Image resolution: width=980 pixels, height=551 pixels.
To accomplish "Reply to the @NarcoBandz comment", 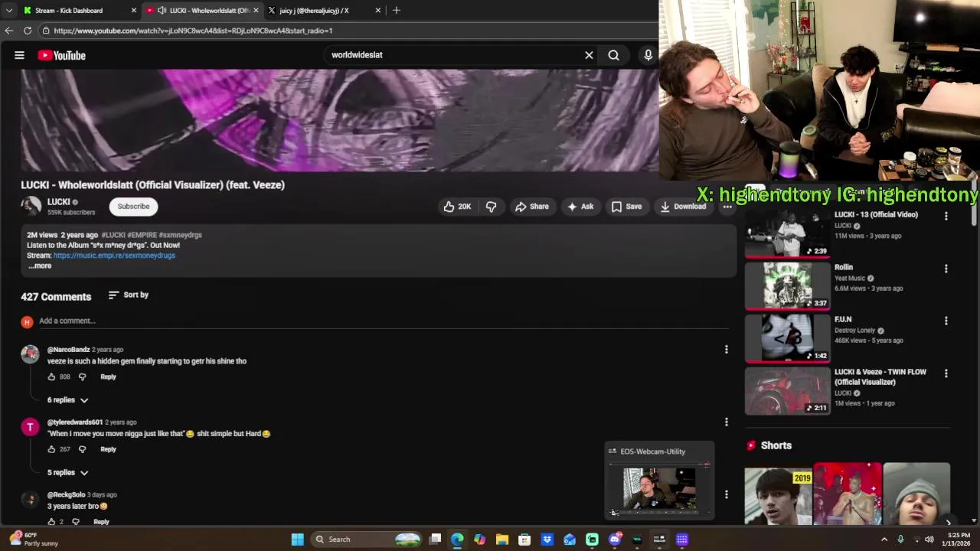I will pos(108,377).
